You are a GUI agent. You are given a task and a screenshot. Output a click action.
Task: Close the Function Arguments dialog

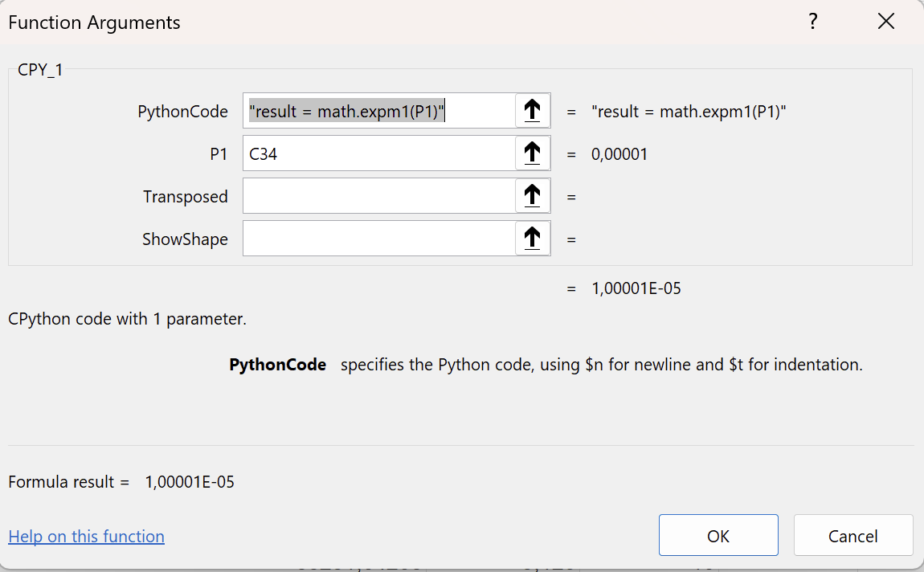[885, 22]
